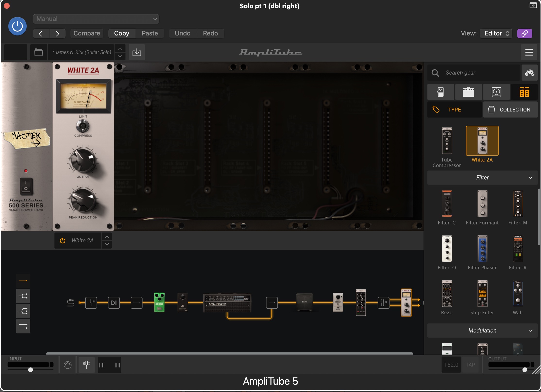Open the AmpliTube hamburger menu
This screenshot has height=392, width=541.
(529, 52)
